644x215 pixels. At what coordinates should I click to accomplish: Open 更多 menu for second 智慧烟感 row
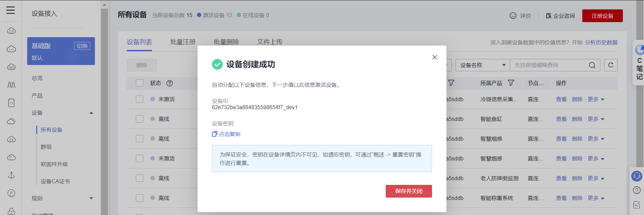click(596, 159)
